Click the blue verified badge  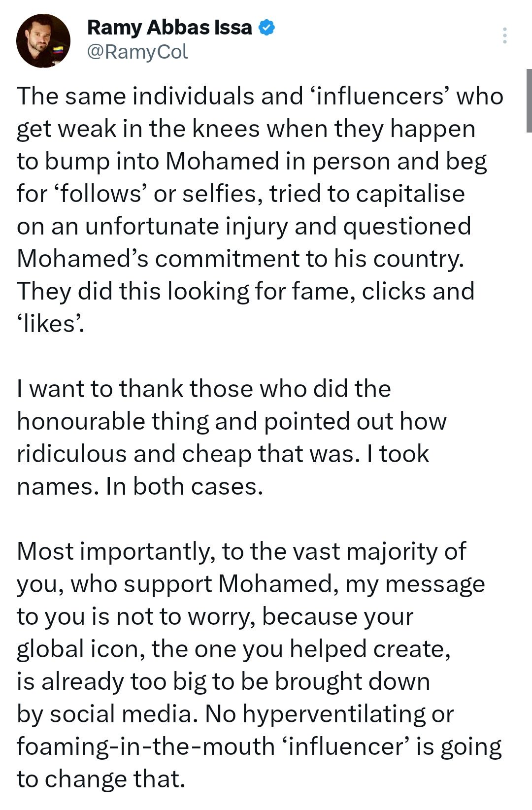tap(266, 28)
